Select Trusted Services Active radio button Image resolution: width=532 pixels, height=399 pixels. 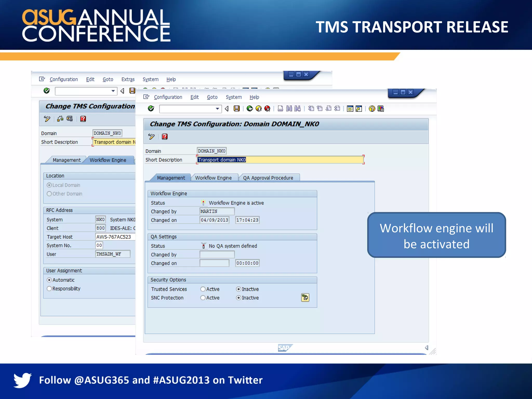(203, 289)
